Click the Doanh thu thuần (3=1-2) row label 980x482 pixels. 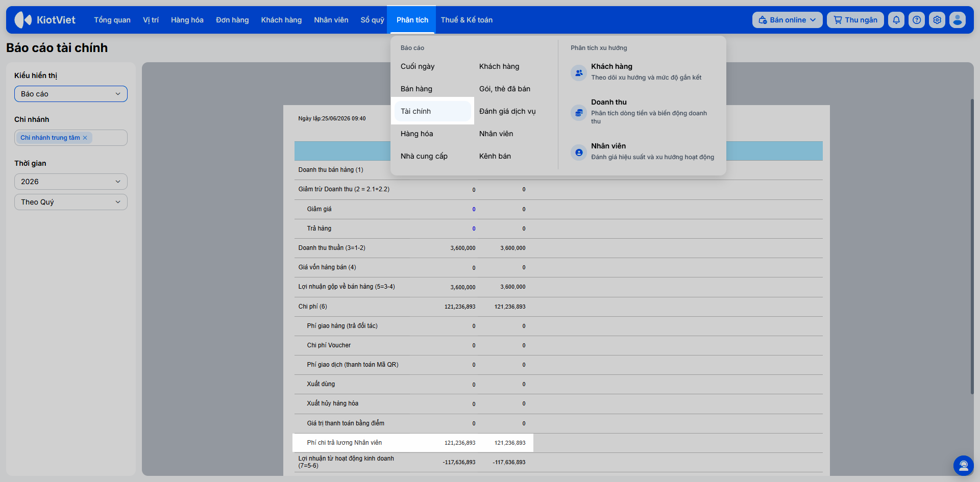[332, 248]
